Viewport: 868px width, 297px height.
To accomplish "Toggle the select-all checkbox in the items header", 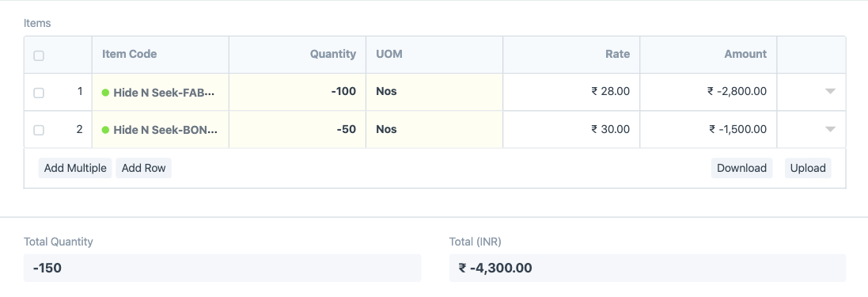I will pos(39,55).
